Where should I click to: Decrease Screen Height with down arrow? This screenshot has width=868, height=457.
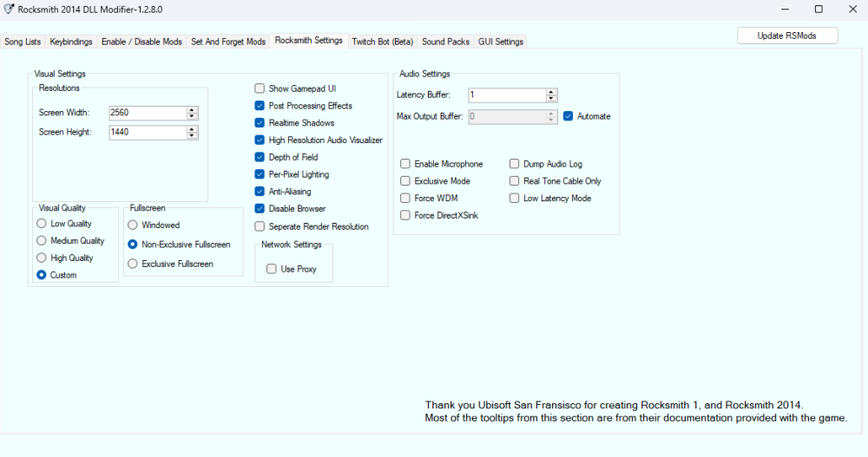click(192, 135)
